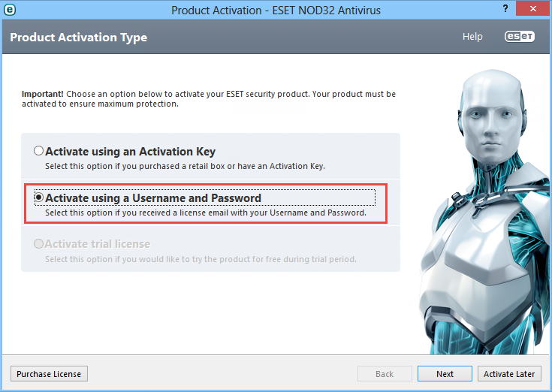The image size is (552, 392).
Task: Click the greyed-out Back button
Action: 385,374
